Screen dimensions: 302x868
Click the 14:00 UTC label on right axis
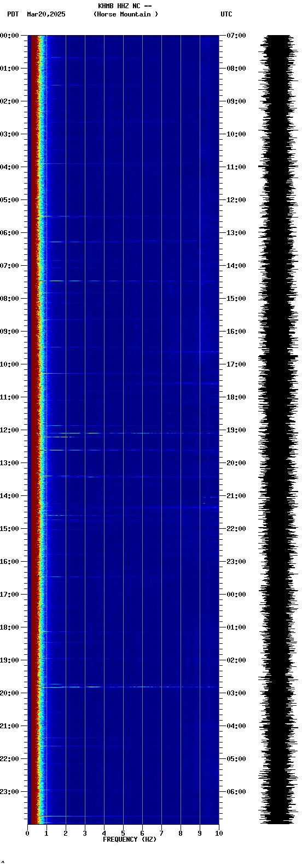pyautogui.click(x=236, y=266)
